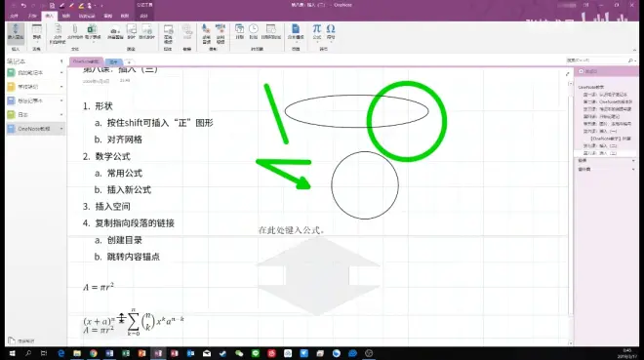Switch to the Draw (绘图) ribbon tab

[66, 16]
